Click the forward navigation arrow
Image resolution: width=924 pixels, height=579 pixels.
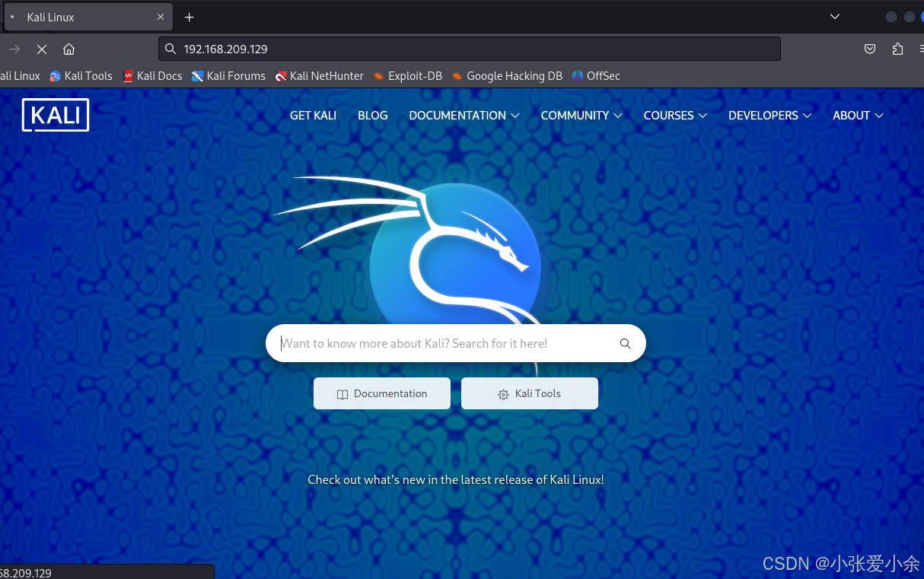(14, 49)
